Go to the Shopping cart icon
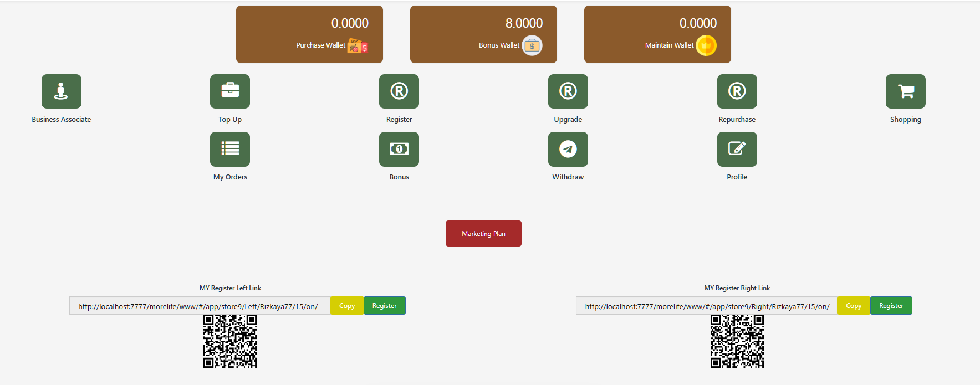The width and height of the screenshot is (980, 385). pyautogui.click(x=906, y=91)
